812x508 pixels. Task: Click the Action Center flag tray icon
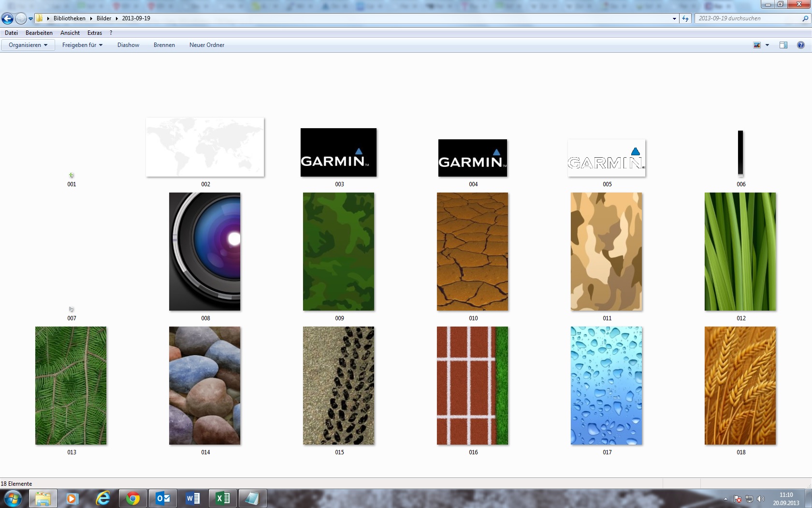(x=738, y=499)
